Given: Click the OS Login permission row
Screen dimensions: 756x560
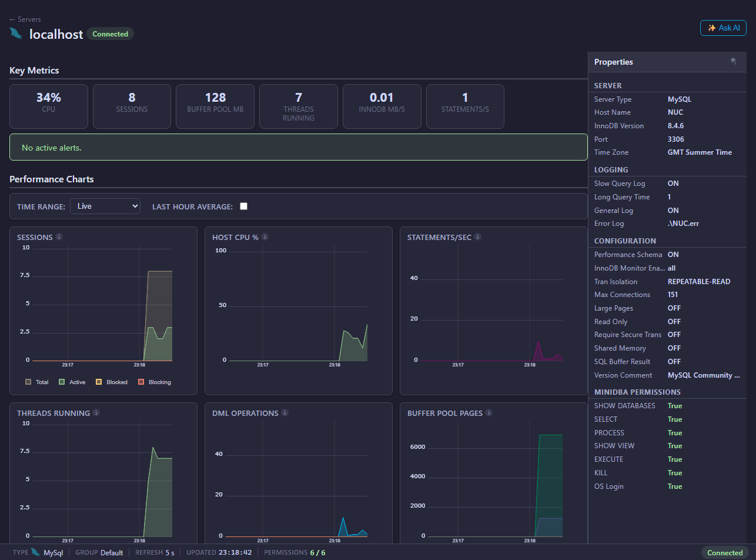Looking at the screenshot, I should [x=667, y=486].
